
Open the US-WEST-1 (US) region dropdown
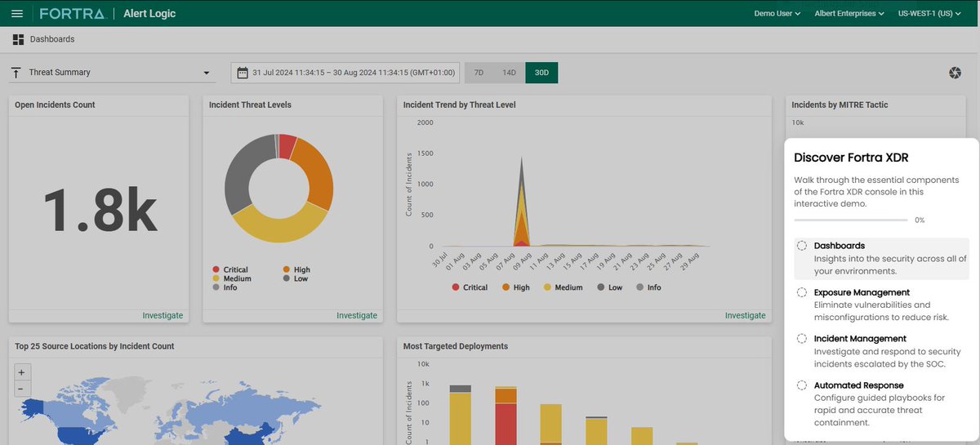pos(929,14)
